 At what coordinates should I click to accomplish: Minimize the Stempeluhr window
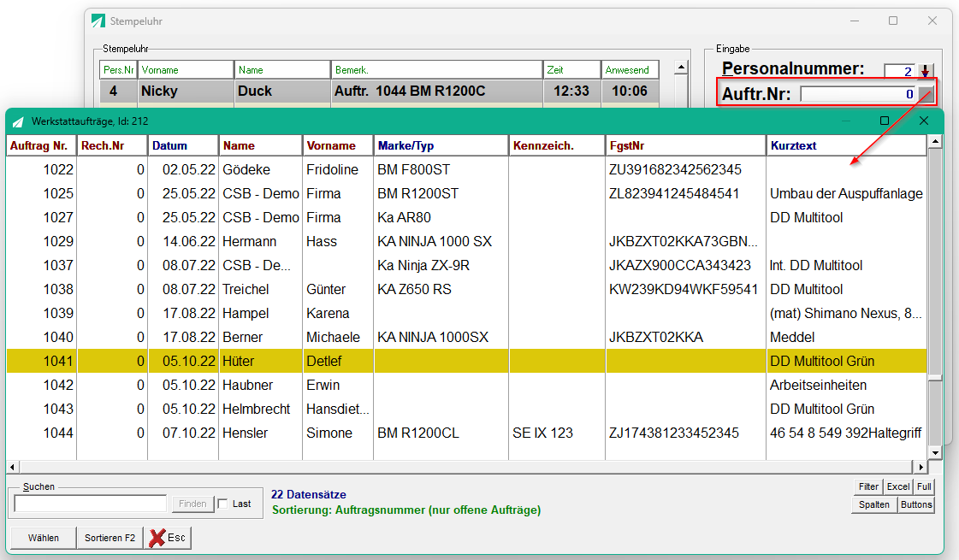pyautogui.click(x=855, y=21)
